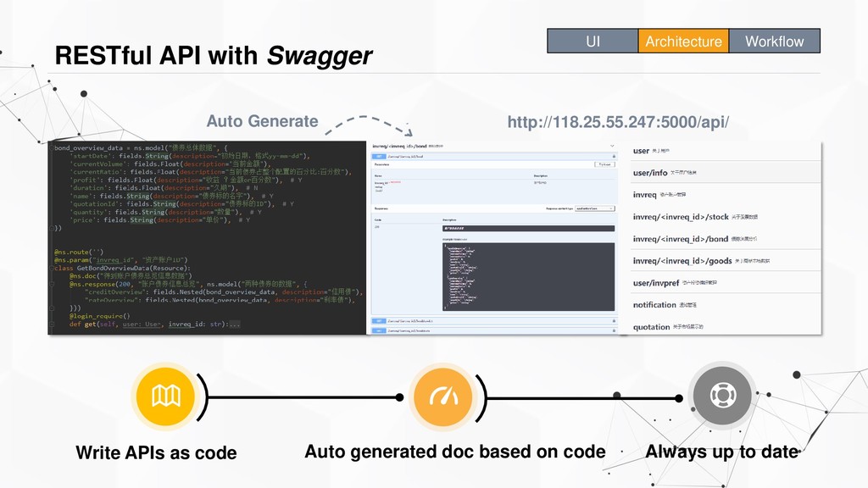This screenshot has width=868, height=488.
Task: Click the dark example value JSON block
Action: click(x=528, y=277)
